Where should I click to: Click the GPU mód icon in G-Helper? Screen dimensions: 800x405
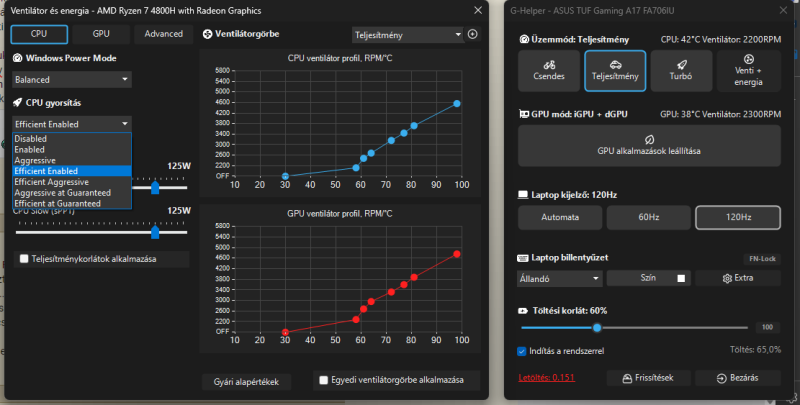tap(524, 114)
